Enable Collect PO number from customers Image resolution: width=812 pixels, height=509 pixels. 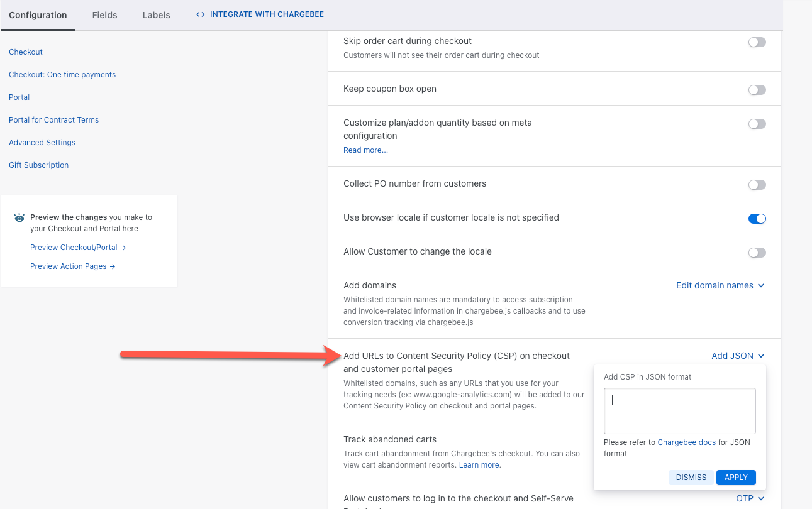(757, 185)
